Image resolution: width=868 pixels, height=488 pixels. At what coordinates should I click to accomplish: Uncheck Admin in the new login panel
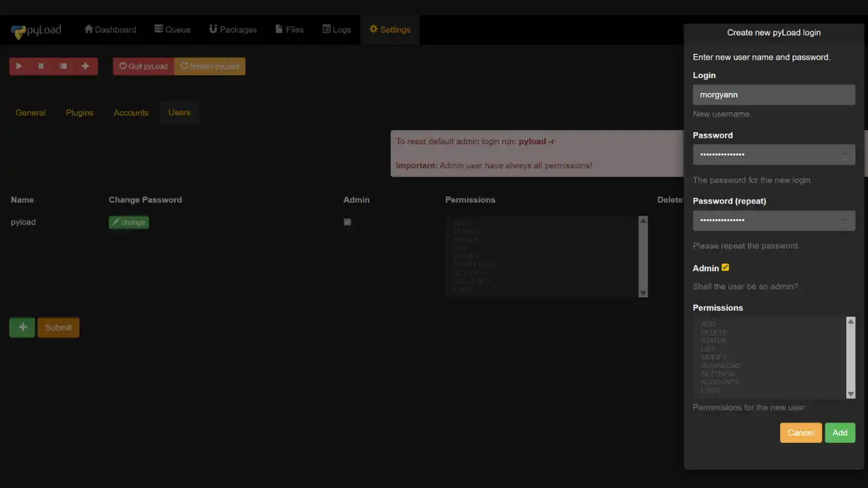point(725,268)
